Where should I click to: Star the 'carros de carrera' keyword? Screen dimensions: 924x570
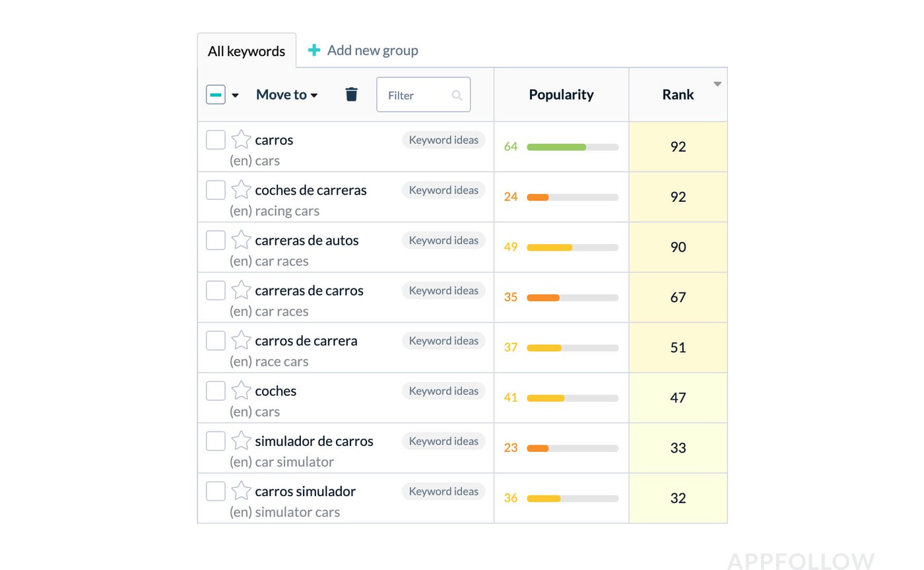coord(242,340)
